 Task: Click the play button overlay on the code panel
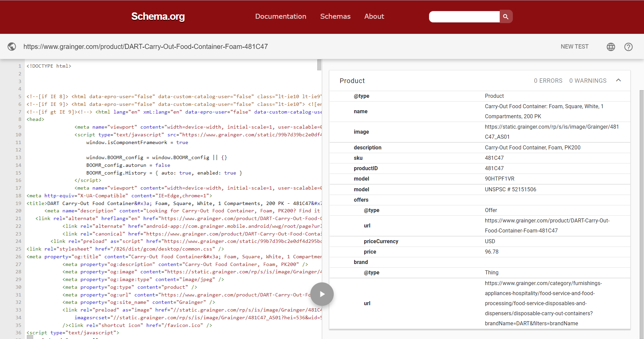click(322, 294)
